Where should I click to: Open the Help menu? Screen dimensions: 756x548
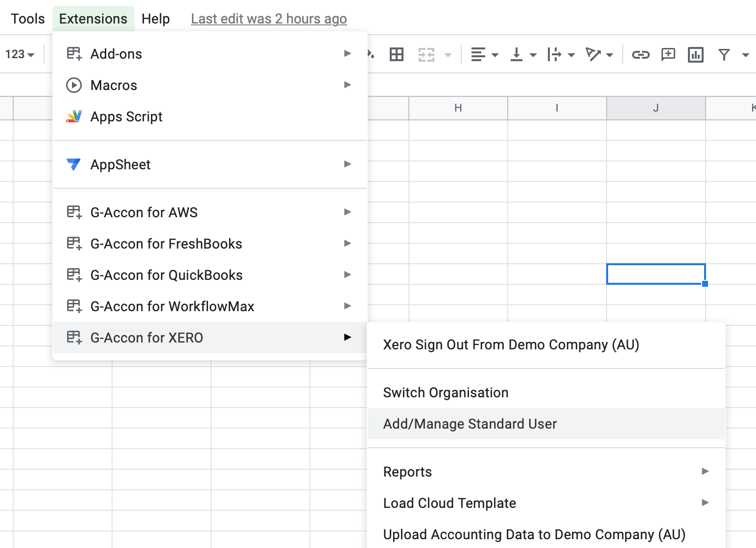156,19
